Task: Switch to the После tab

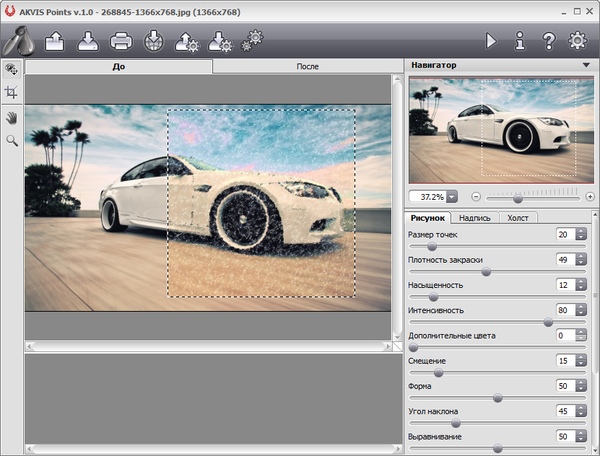Action: 307,66
